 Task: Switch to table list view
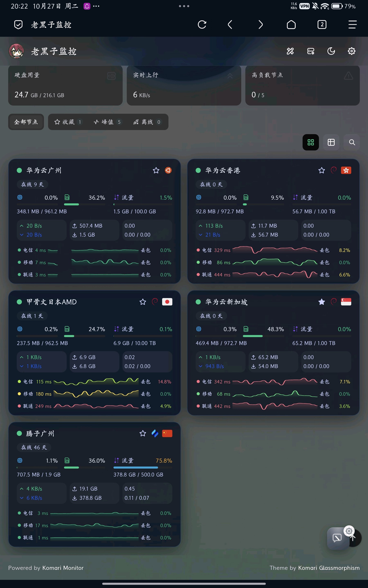pos(331,142)
